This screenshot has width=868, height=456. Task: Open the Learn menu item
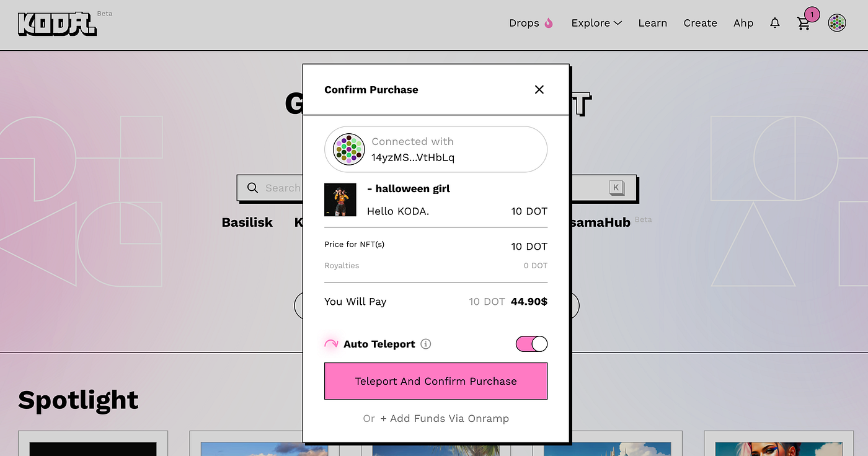pos(652,23)
